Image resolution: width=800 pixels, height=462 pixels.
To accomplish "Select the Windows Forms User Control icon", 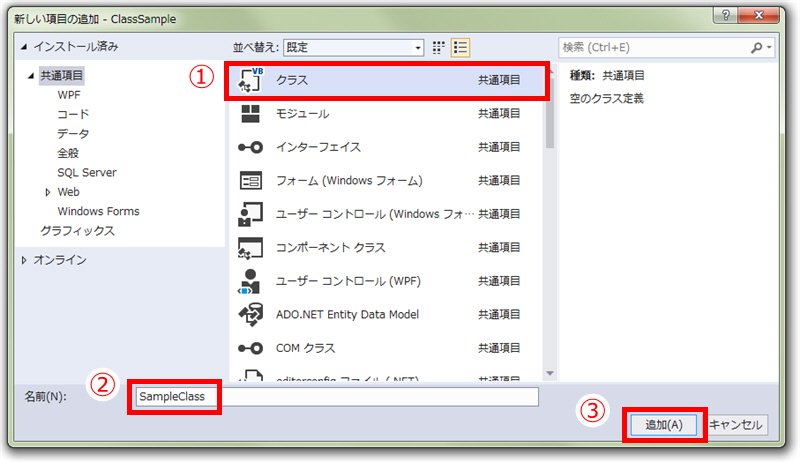I will coord(251,214).
